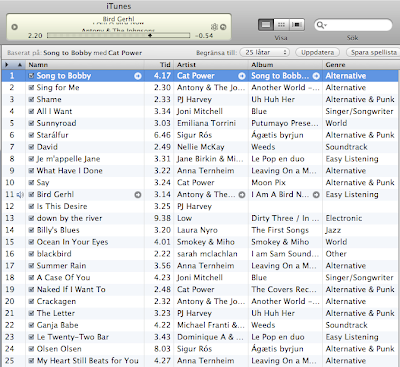Click arrow next to Cat Power in row 1
Viewport: 400px width, 367px height.
(242, 76)
